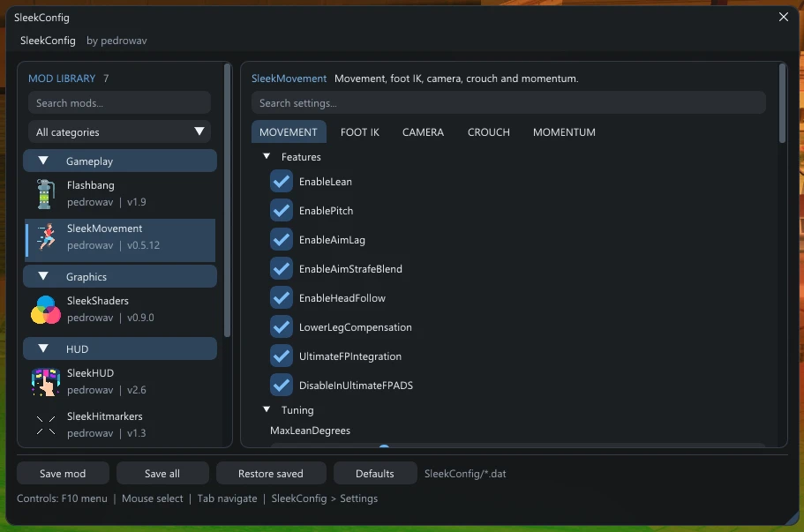Collapse the HUD category
The height and width of the screenshot is (532, 804).
pyautogui.click(x=119, y=349)
